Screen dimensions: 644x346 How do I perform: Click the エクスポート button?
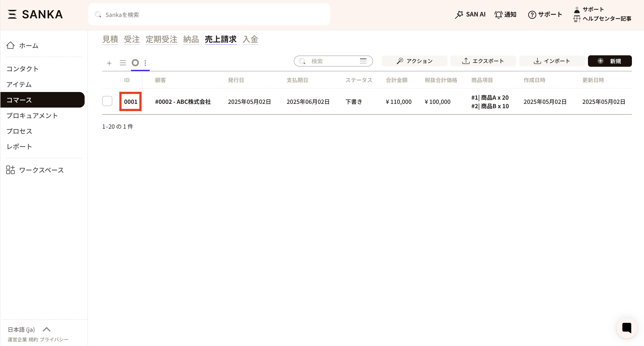coord(483,61)
